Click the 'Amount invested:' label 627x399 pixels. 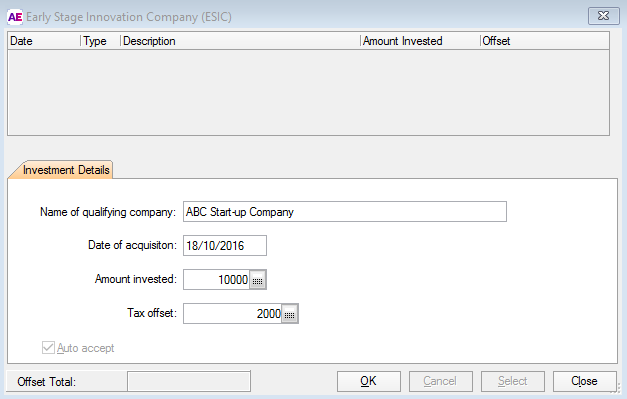coord(136,279)
